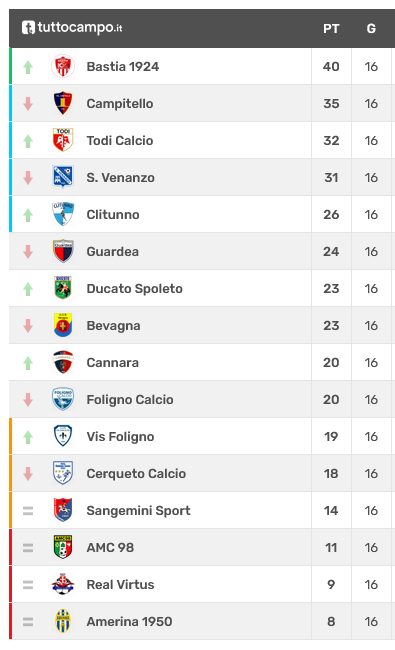Open the Clitunno team name link

[x=113, y=214]
